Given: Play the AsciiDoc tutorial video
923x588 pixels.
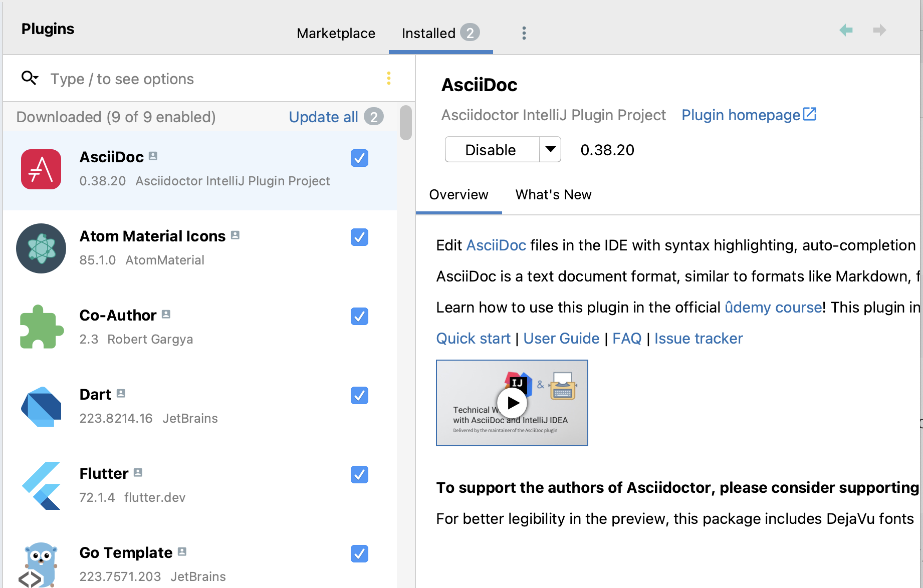Looking at the screenshot, I should 512,403.
